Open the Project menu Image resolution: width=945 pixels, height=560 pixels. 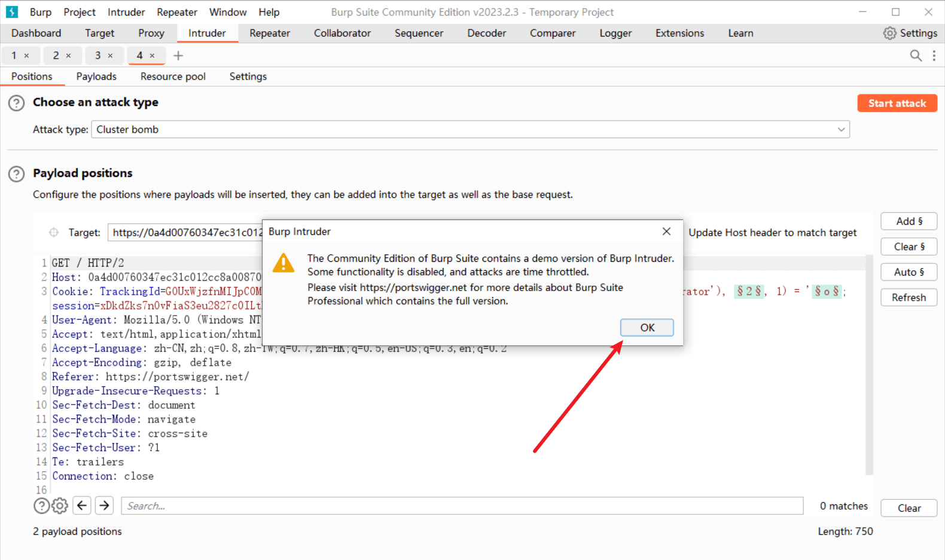[x=80, y=12]
